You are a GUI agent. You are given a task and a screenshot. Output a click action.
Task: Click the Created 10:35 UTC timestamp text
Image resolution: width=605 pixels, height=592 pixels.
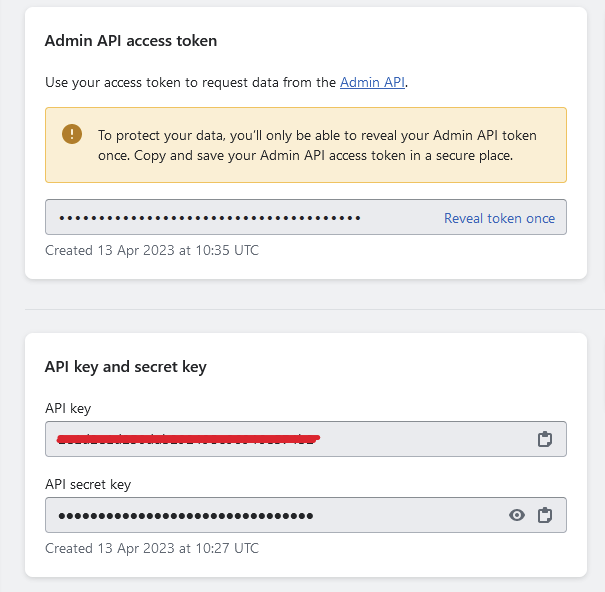[x=152, y=250]
